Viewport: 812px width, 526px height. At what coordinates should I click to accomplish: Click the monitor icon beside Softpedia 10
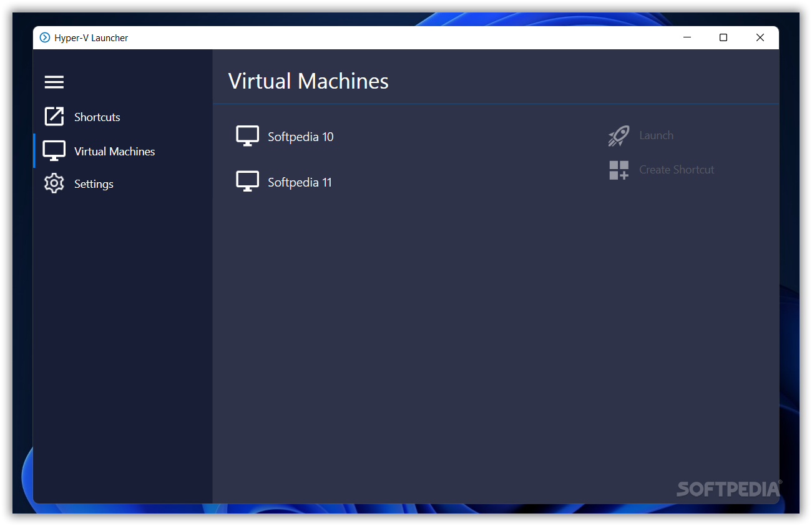(247, 136)
